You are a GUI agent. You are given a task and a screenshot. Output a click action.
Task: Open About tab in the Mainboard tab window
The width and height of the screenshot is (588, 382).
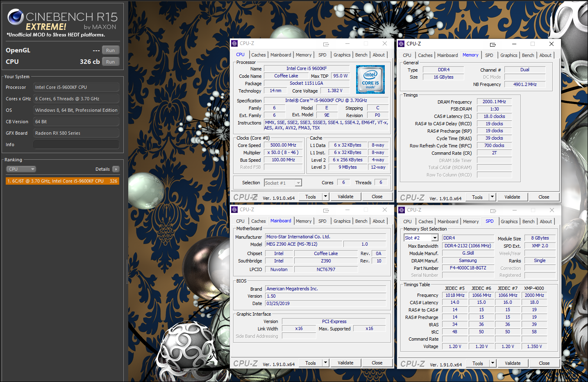coord(379,221)
